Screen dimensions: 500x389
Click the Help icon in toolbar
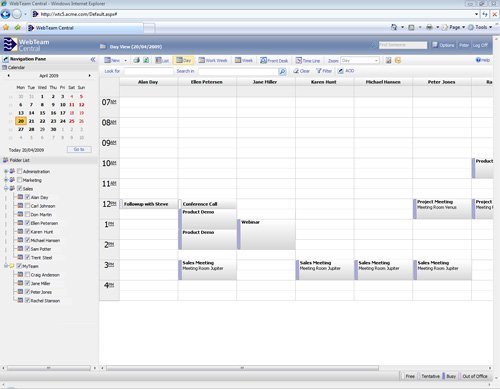478,60
